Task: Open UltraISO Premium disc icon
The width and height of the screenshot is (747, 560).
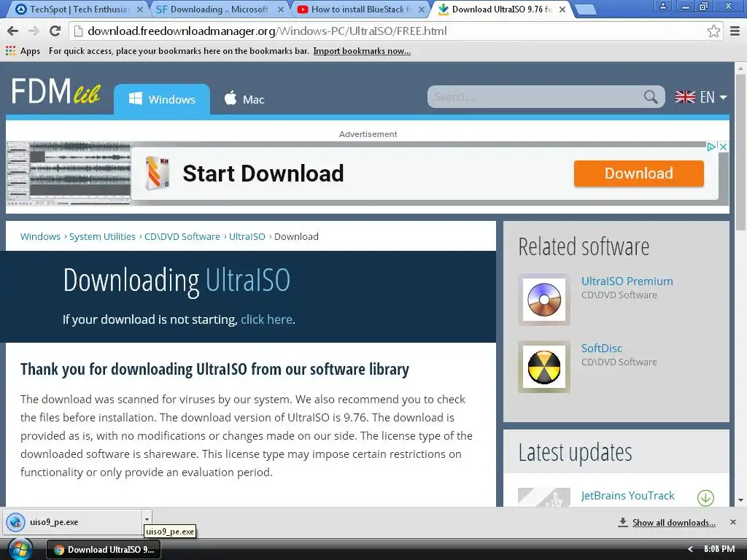Action: pyautogui.click(x=544, y=300)
